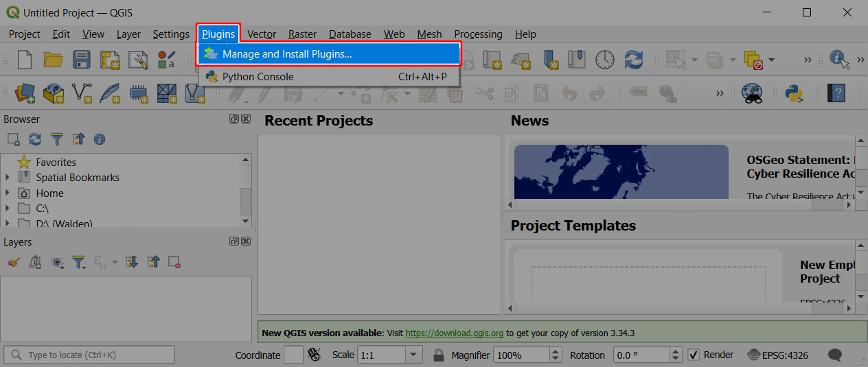
Task: Expand the overflow chevron beside Deselect Features
Action: (808, 60)
